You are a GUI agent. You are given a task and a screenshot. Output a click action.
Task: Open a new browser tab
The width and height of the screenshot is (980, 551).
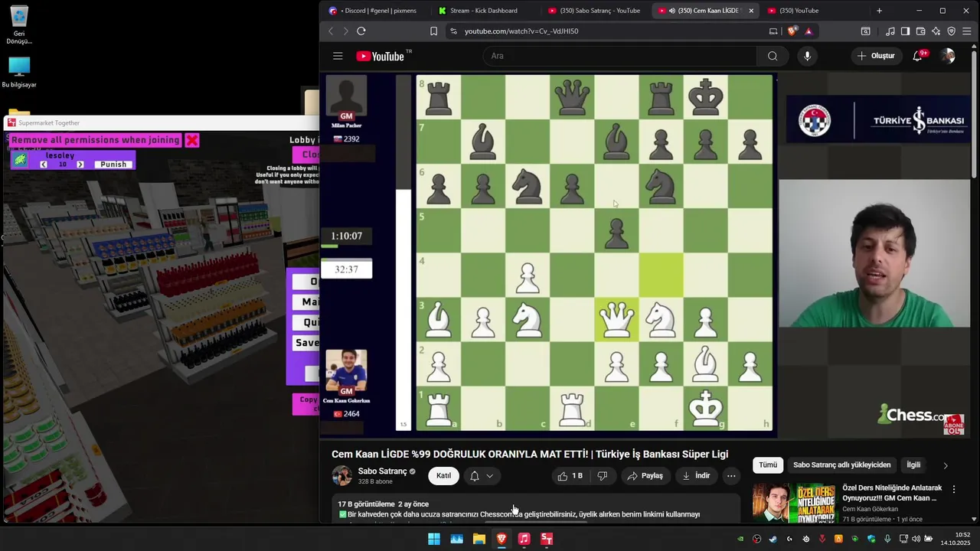[x=879, y=11]
